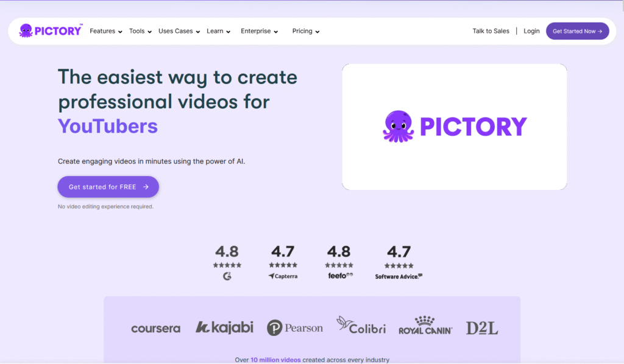
Task: Click the feefo rating icon
Action: click(x=339, y=275)
